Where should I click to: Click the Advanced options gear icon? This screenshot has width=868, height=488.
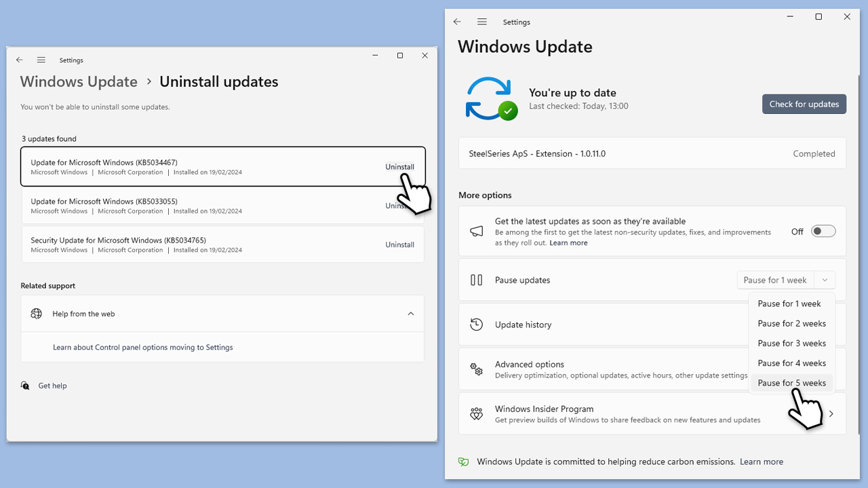tap(477, 369)
